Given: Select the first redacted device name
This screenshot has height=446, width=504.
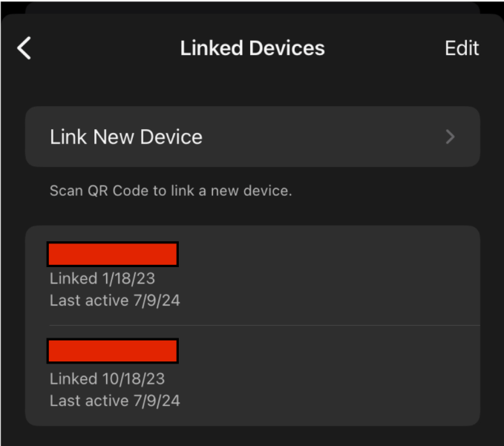Looking at the screenshot, I should (112, 254).
